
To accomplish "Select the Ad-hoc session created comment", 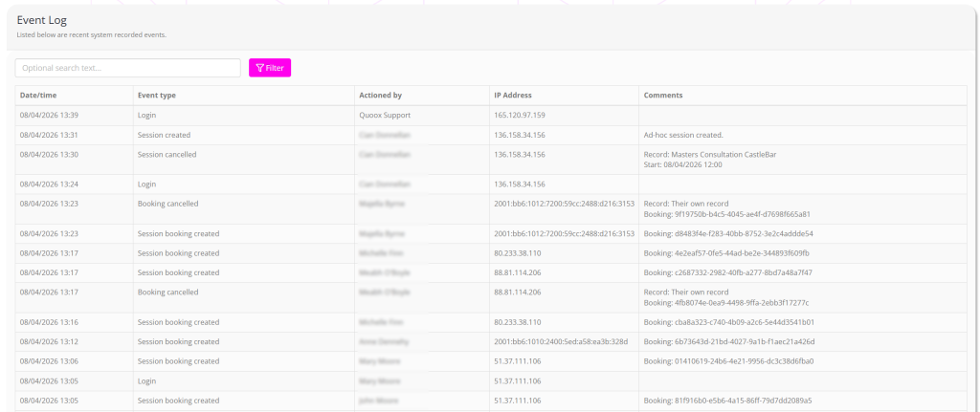I will 683,135.
